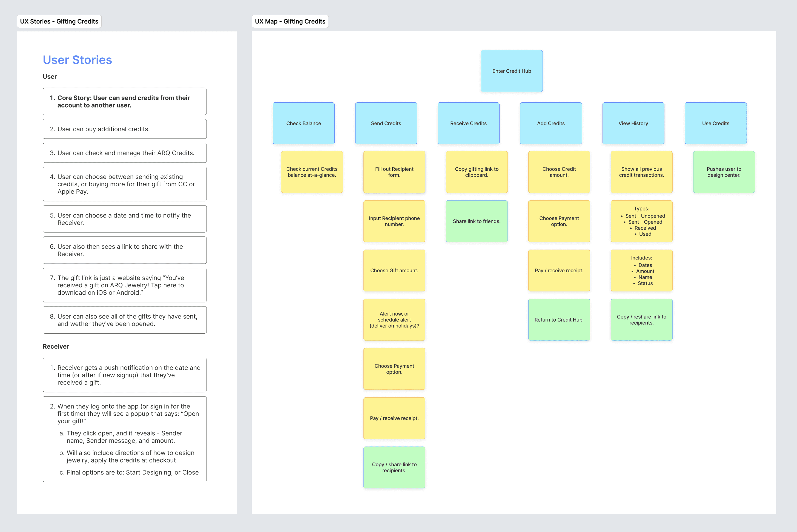Image resolution: width=797 pixels, height=532 pixels.
Task: Click the View History card
Action: 633,123
